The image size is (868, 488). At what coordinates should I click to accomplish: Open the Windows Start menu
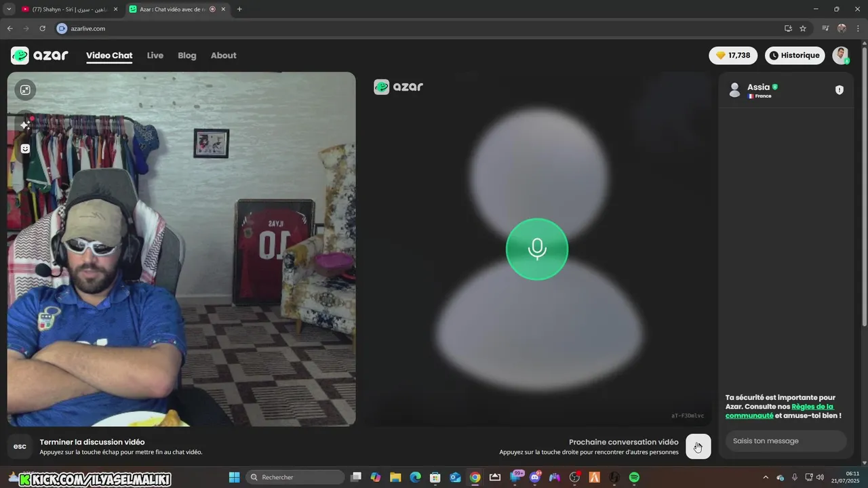(x=234, y=477)
